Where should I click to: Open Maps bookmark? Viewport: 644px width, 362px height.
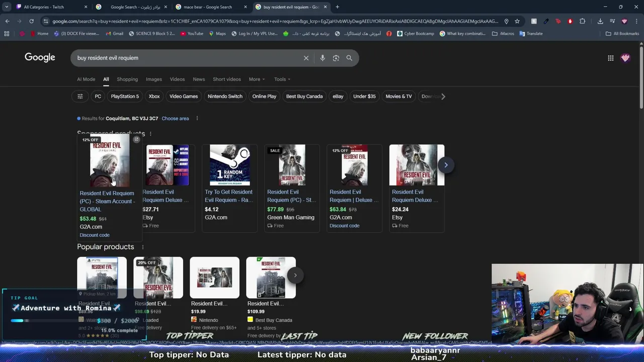pos(216,34)
